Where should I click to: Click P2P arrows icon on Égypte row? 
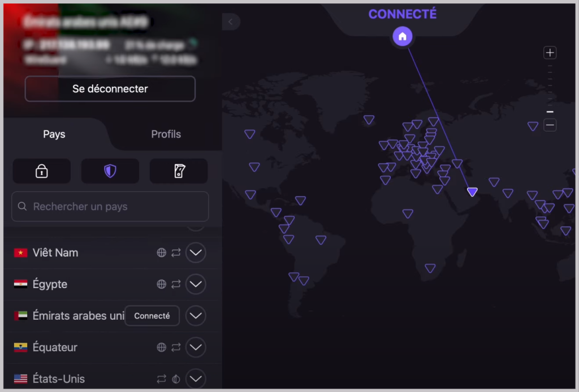coord(176,284)
